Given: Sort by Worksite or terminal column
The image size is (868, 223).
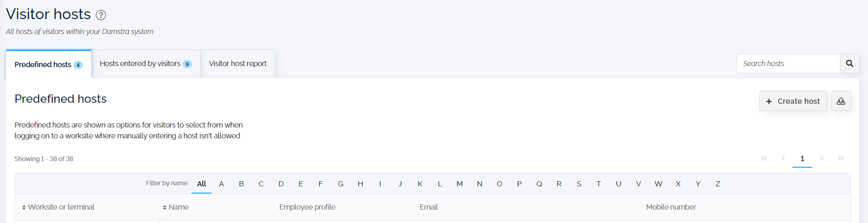Looking at the screenshot, I should (58, 207).
